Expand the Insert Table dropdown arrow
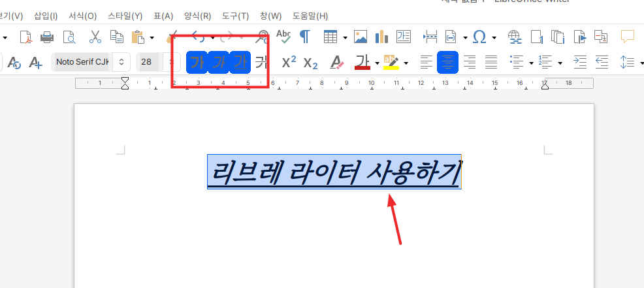This screenshot has width=644, height=288. [x=344, y=37]
